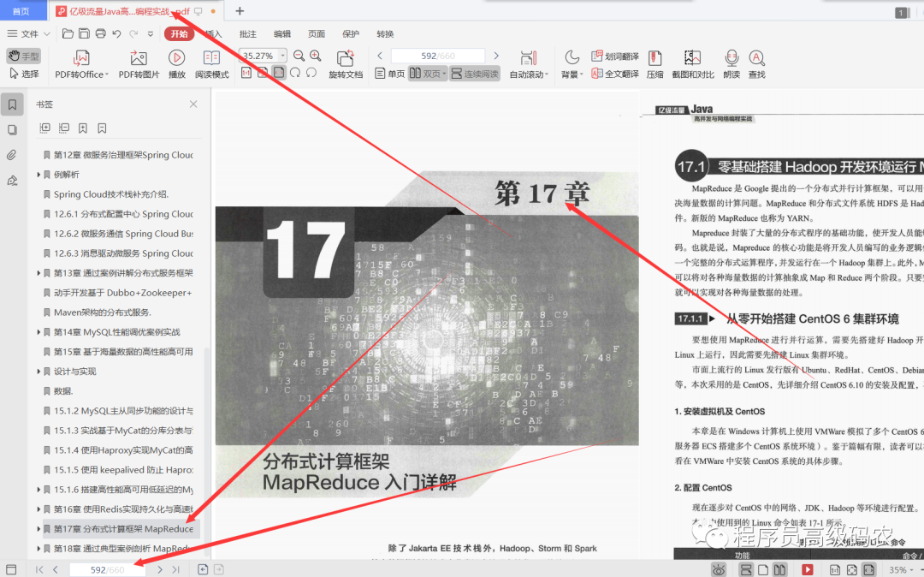Toggle 双页 two-page view
This screenshot has width=924, height=577.
click(427, 74)
